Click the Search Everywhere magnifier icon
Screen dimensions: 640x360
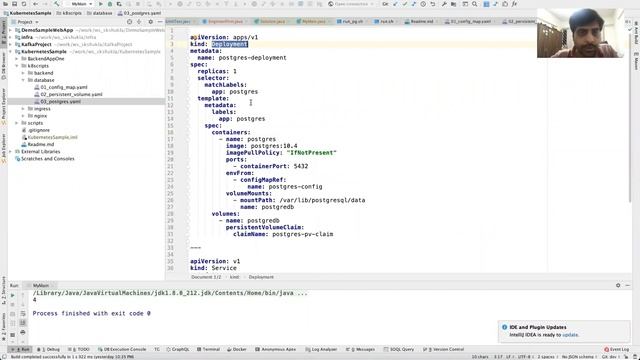475,4
